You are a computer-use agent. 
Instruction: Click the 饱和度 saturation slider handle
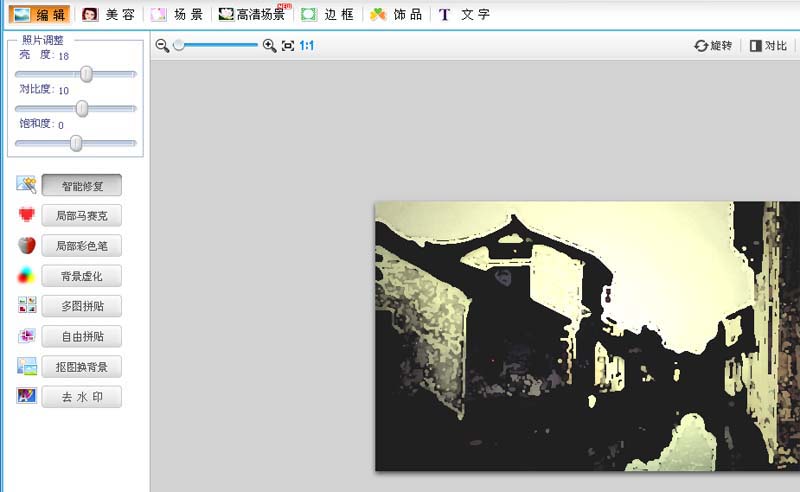point(76,143)
